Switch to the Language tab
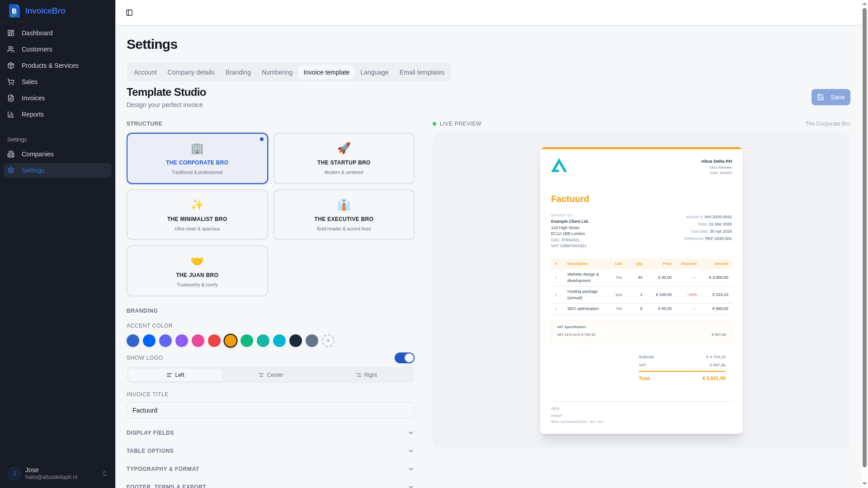 (374, 72)
